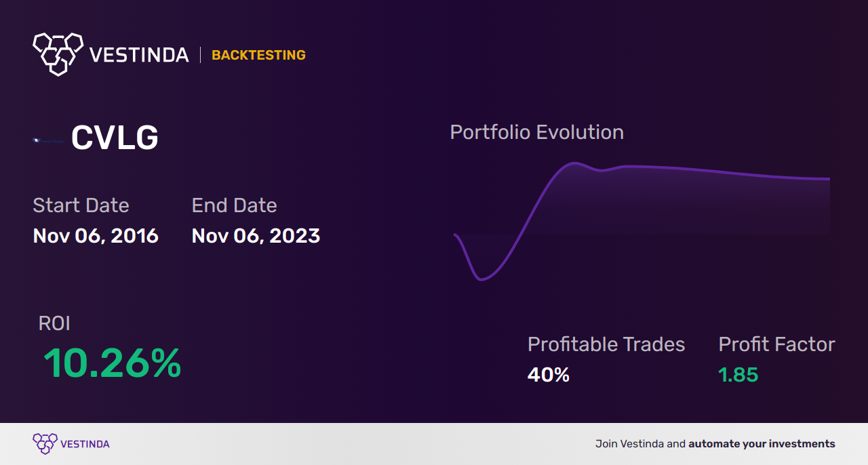Click the Vestinda hexagon logo icon in header
Viewport: 868px width, 465px height.
58,54
